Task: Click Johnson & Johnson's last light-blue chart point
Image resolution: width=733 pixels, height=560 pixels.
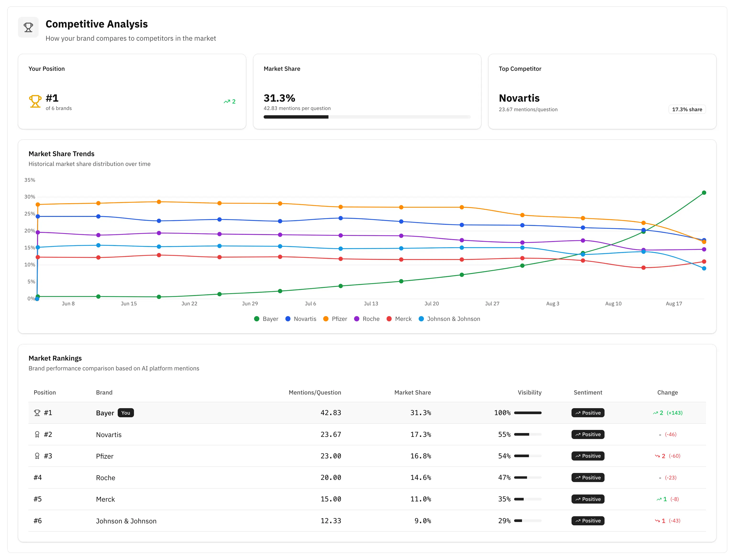Action: click(x=704, y=268)
